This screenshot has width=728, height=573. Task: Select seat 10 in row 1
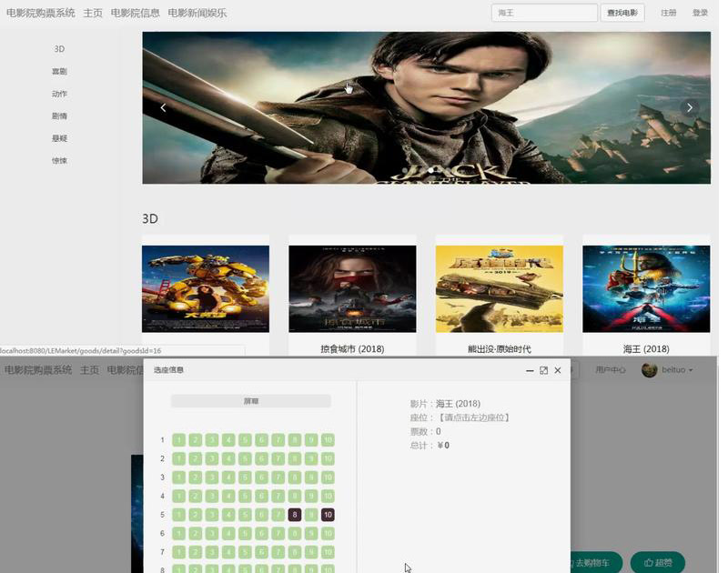click(328, 440)
